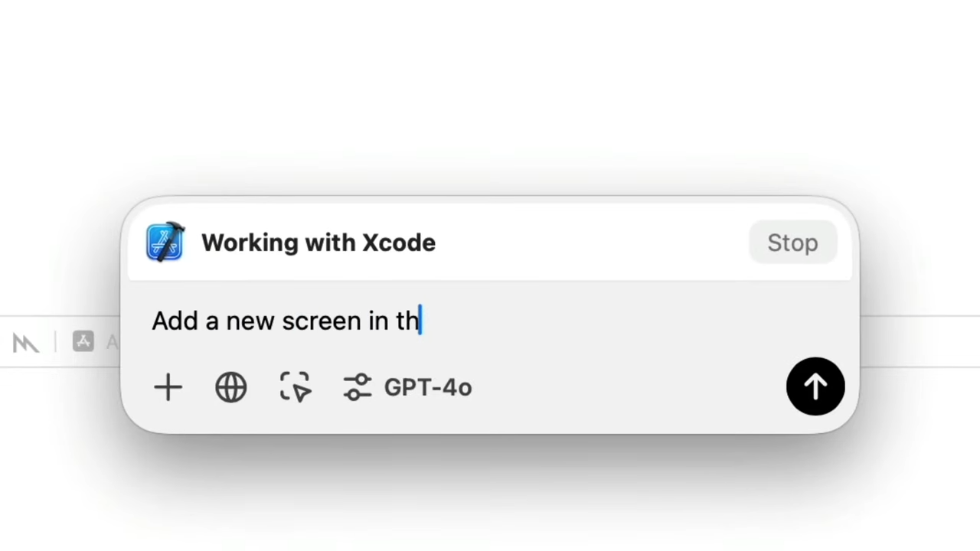The image size is (980, 551).
Task: Select the App Store icon in the background toolbar
Action: pyautogui.click(x=83, y=342)
